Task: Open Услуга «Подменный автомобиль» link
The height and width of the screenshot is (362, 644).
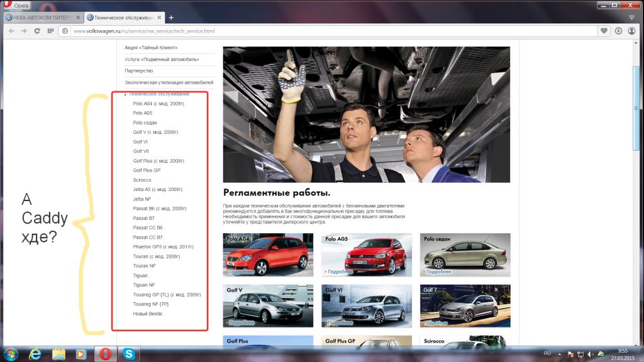Action: 162,59
